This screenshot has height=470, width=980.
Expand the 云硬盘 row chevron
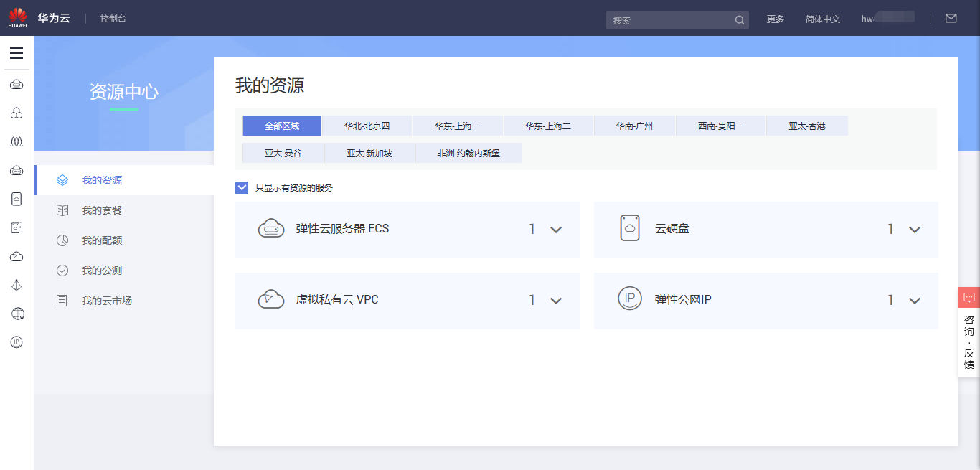pos(915,230)
